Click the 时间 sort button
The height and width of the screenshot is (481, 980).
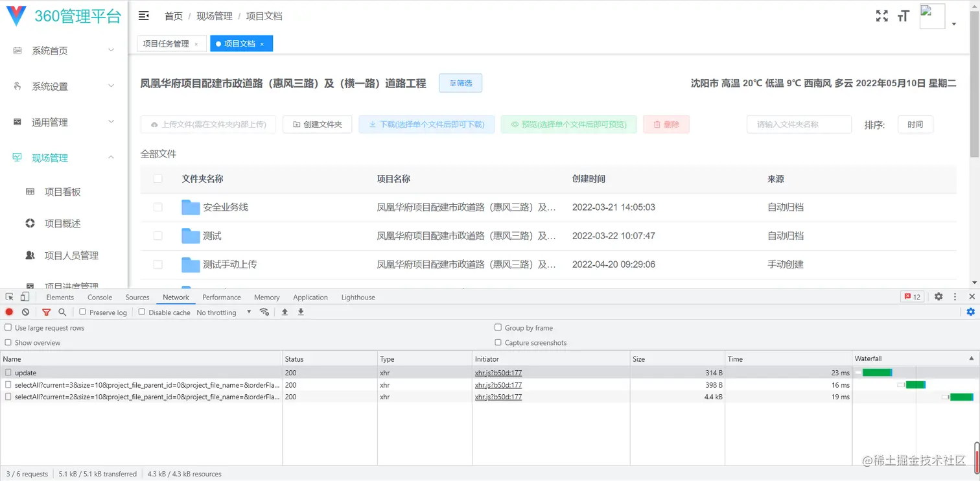tap(915, 124)
